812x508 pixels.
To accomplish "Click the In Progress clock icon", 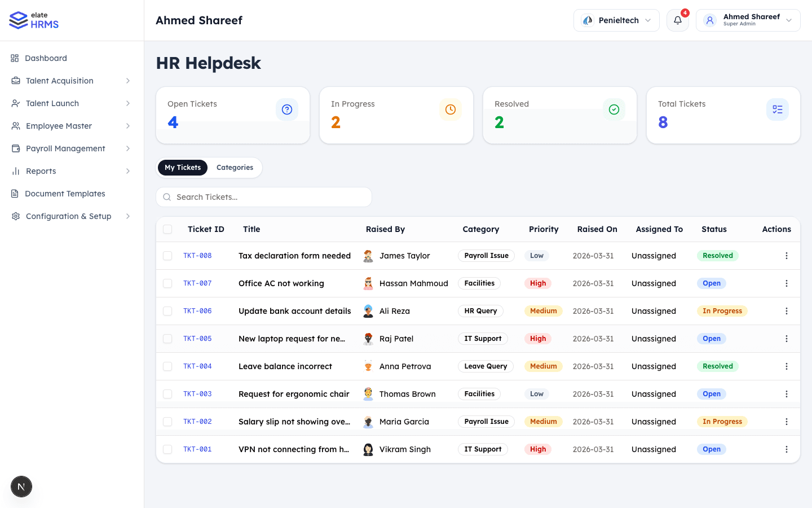I will (451, 109).
